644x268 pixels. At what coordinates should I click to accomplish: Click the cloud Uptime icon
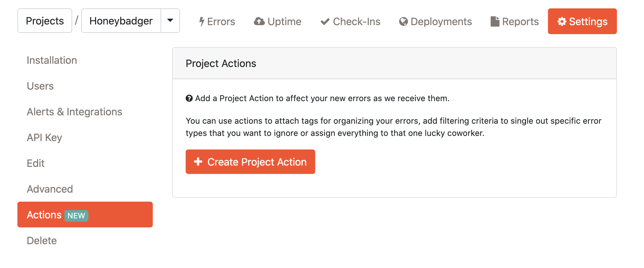click(x=259, y=21)
